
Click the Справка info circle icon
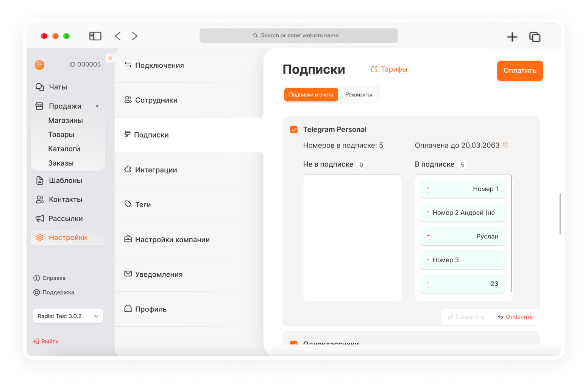coord(37,278)
